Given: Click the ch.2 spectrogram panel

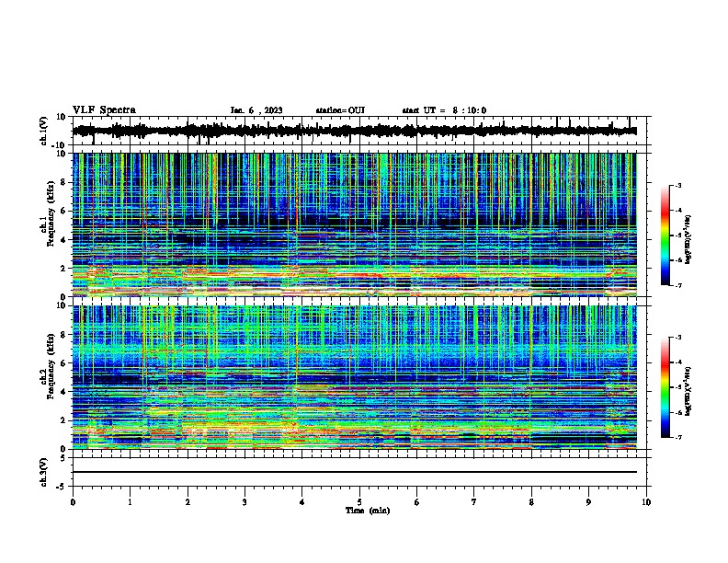Looking at the screenshot, I should point(354,377).
